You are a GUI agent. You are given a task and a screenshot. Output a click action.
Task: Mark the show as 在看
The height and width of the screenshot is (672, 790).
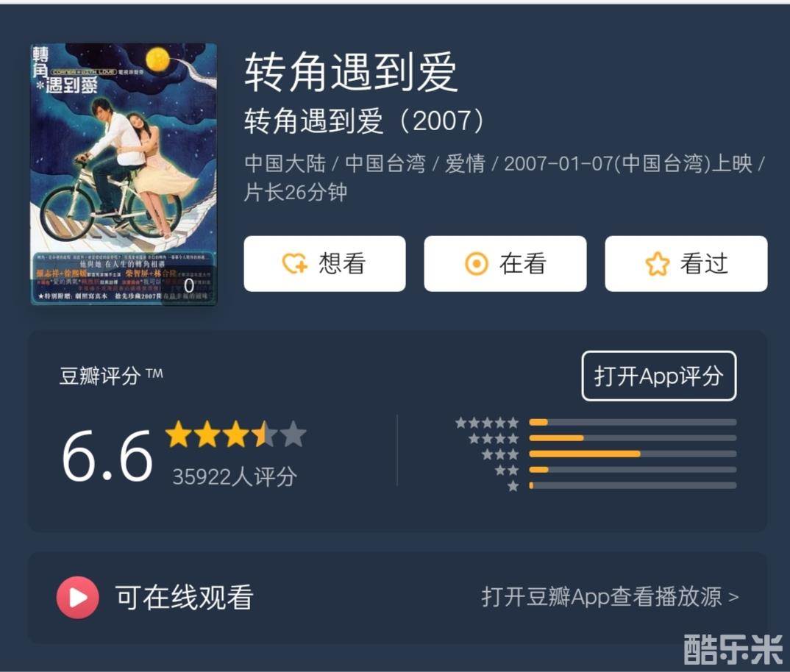point(505,263)
